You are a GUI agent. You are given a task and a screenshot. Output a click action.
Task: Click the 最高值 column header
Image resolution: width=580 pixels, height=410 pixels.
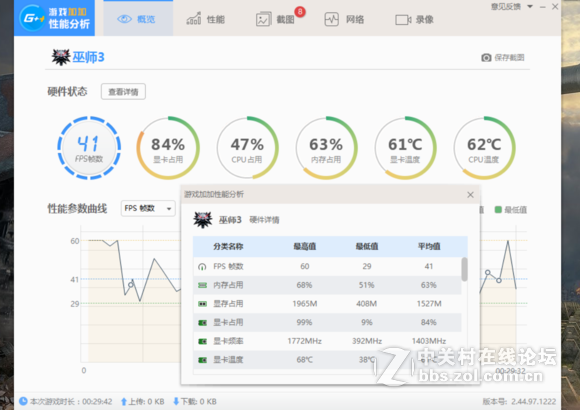tap(304, 246)
